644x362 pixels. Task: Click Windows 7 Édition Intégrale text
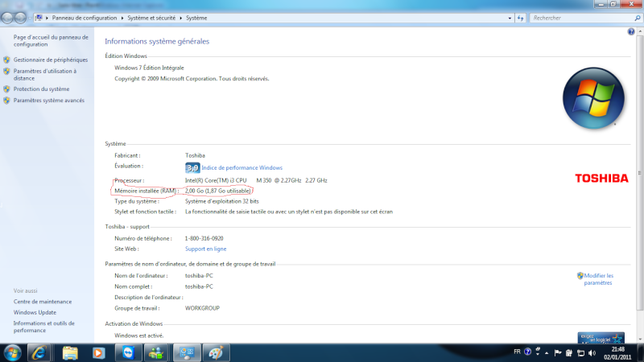[149, 68]
